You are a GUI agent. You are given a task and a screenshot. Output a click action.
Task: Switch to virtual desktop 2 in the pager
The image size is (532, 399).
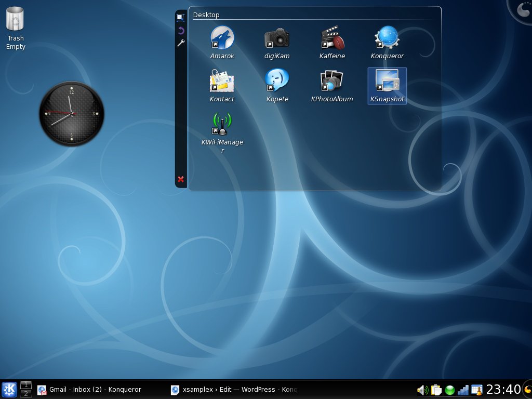coord(26,394)
